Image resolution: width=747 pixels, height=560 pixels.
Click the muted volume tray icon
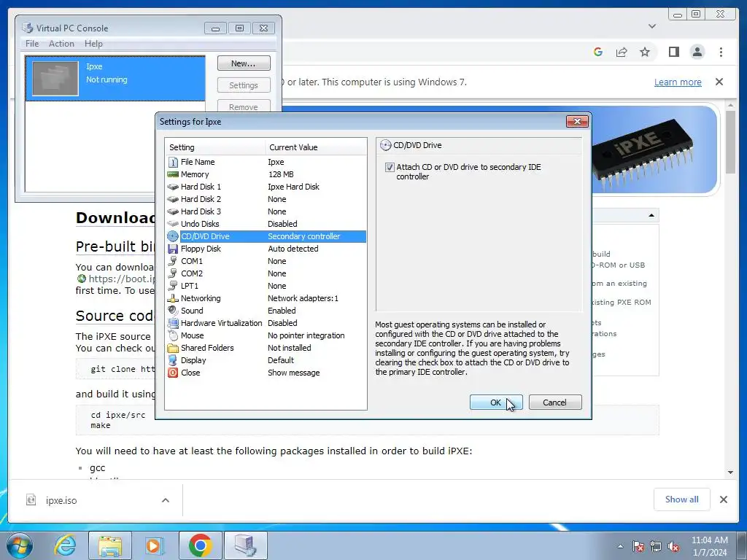673,547
